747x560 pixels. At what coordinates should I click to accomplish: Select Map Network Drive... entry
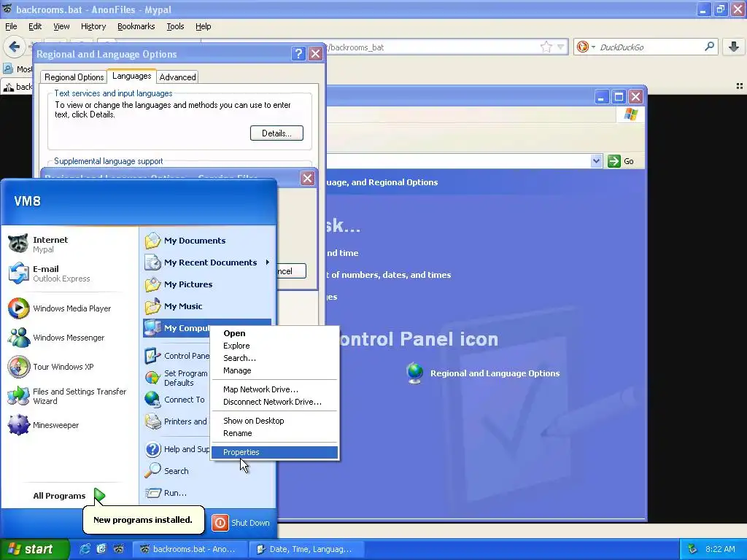pos(274,389)
